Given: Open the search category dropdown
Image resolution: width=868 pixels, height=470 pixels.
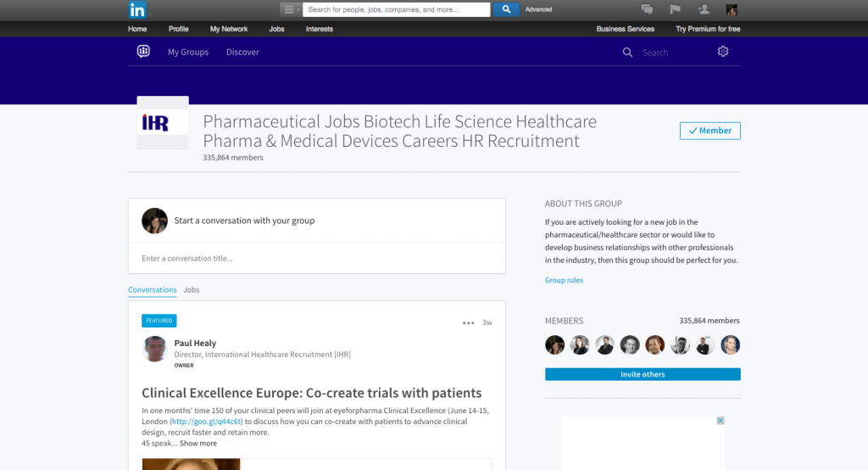Looking at the screenshot, I should [x=290, y=9].
